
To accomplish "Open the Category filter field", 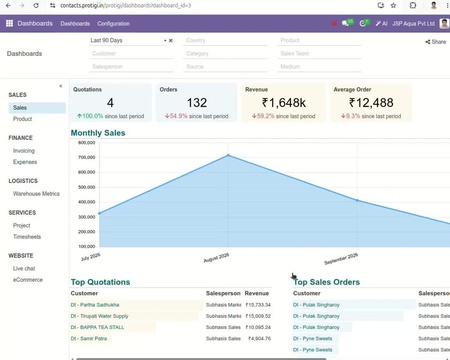I will pyautogui.click(x=225, y=53).
